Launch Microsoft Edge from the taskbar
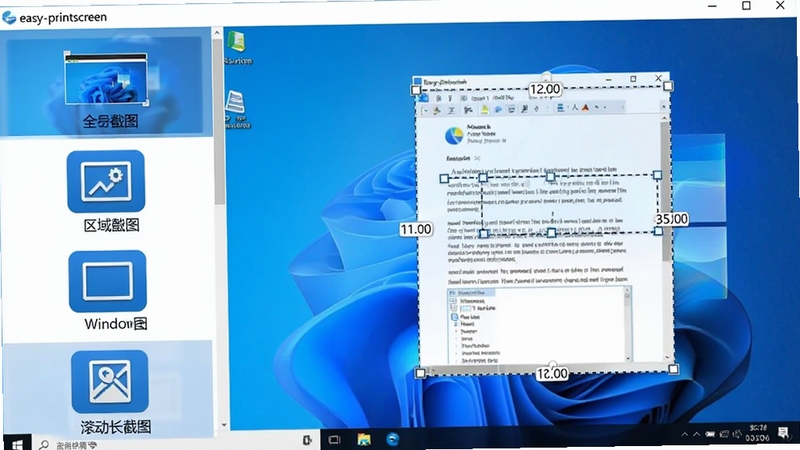This screenshot has height=450, width=800. click(393, 439)
